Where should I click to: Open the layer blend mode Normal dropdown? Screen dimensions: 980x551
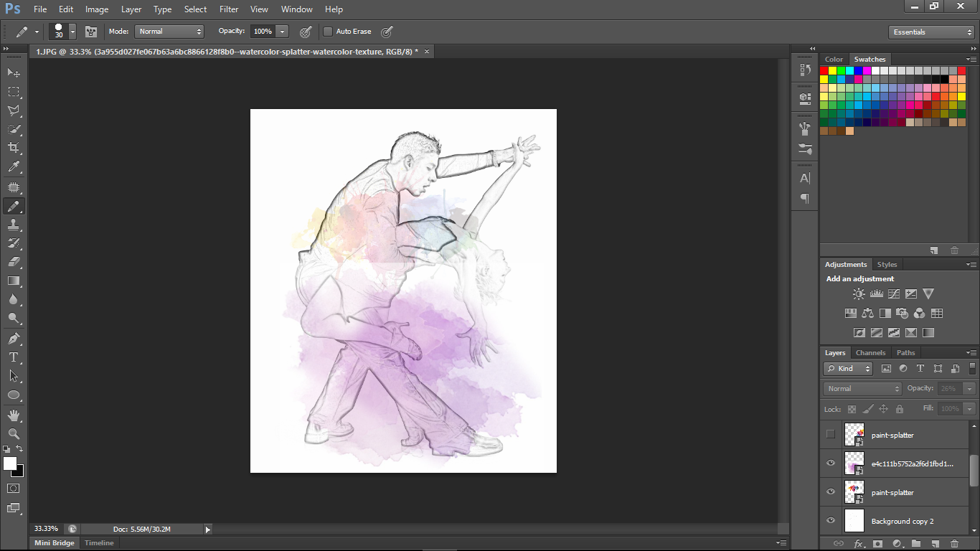(862, 388)
